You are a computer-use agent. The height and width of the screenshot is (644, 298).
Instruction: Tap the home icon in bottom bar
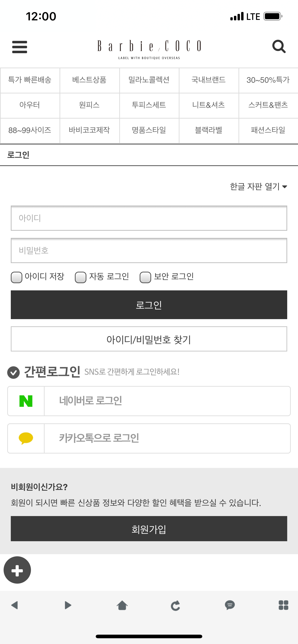[x=122, y=605]
